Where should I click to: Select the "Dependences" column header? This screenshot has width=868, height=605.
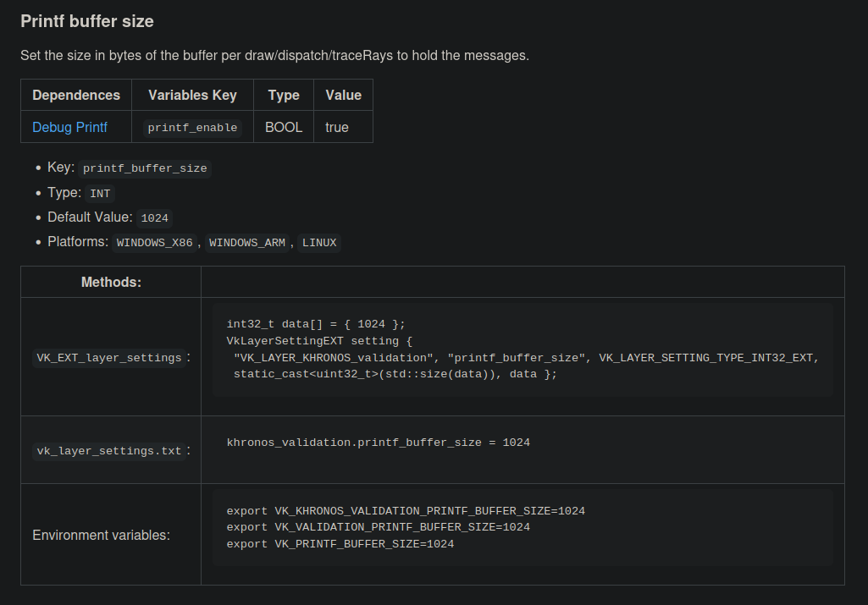click(76, 95)
